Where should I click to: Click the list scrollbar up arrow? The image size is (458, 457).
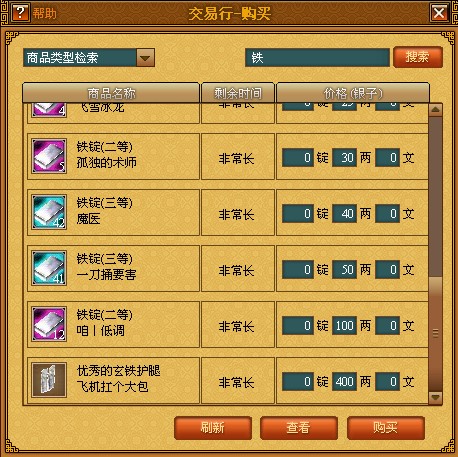point(435,110)
